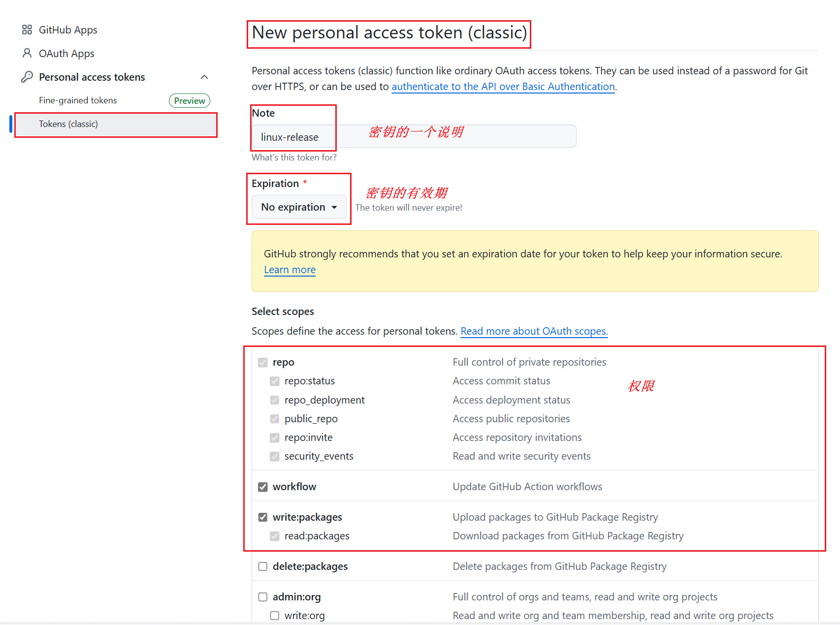
Task: Follow the Basic Authentication API link
Action: click(x=503, y=87)
